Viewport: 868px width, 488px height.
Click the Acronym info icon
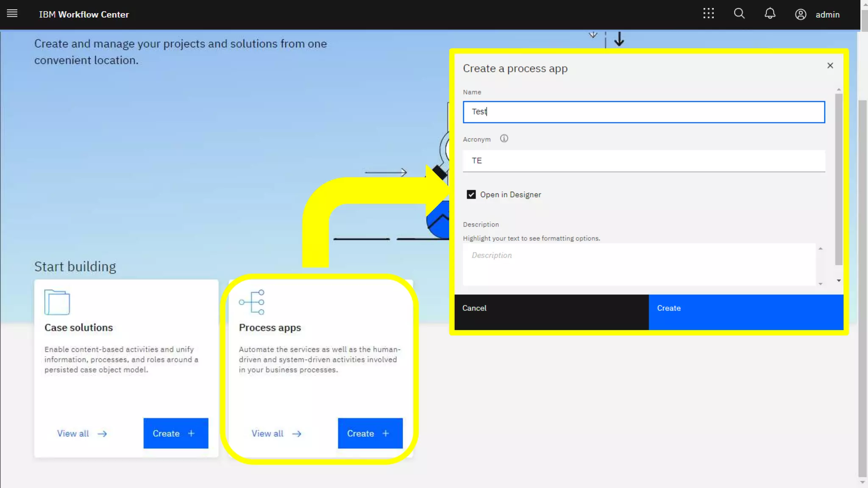(x=504, y=139)
